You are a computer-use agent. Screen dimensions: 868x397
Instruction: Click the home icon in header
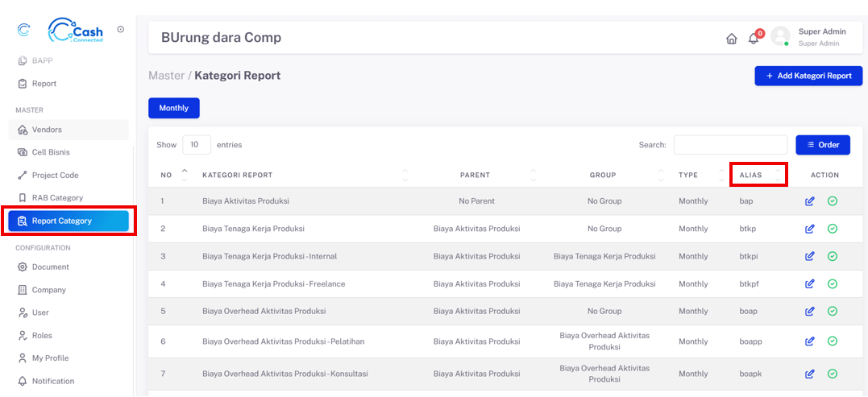[x=731, y=39]
